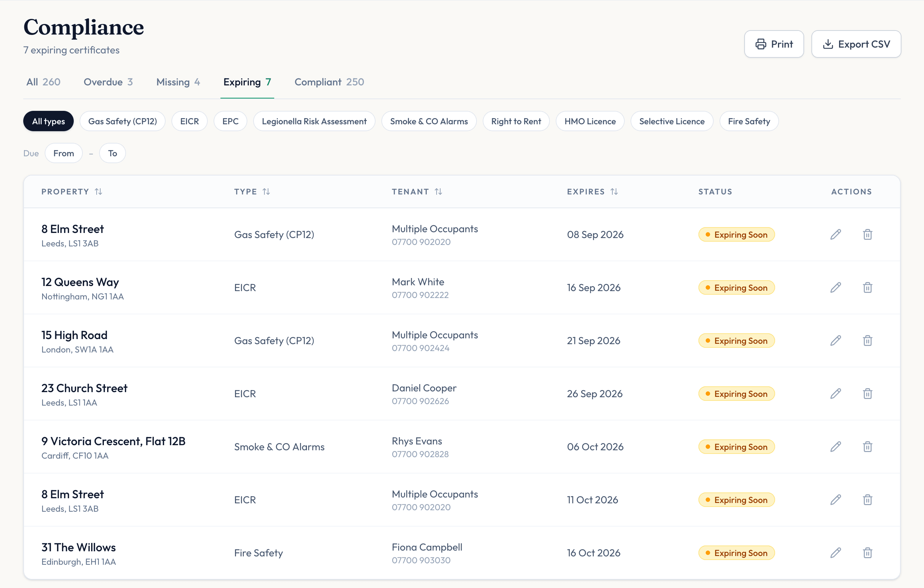924x588 pixels.
Task: Open the Due To date picker
Action: 113,153
